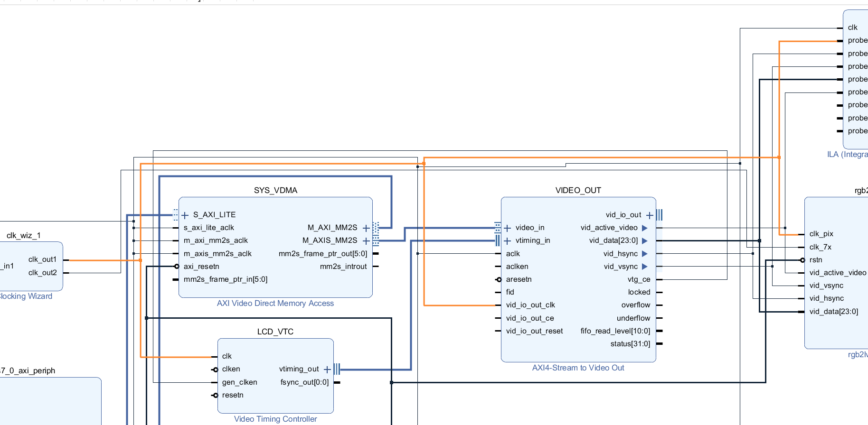Click the vid_vsync output arrow on VIDEO_OUT
Image resolution: width=868 pixels, height=425 pixels.
coord(645,267)
